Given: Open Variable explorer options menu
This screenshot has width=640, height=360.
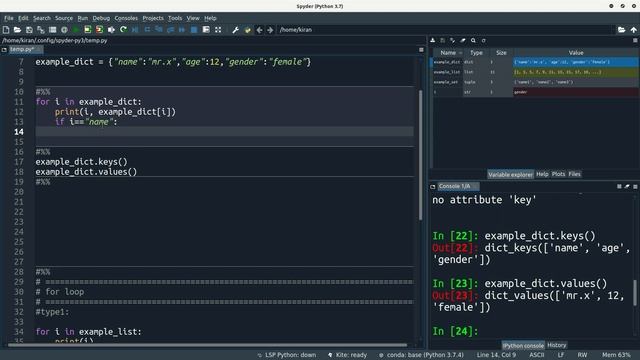Looking at the screenshot, I should pos(635,40).
